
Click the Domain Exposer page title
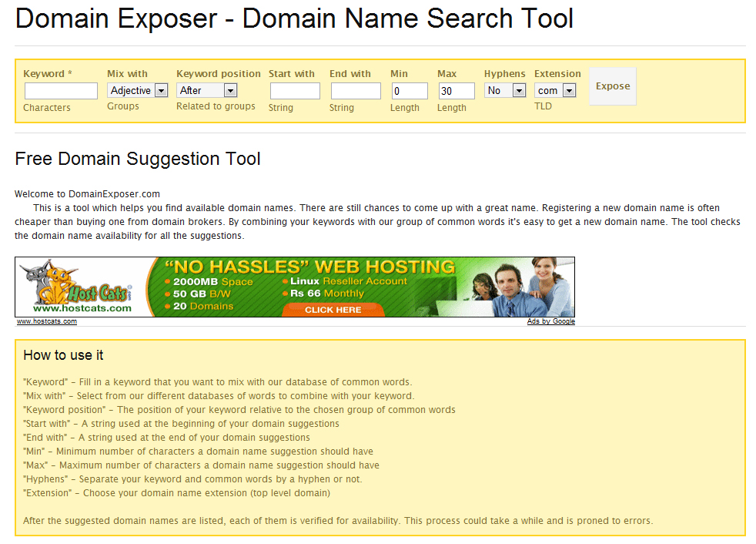coord(294,19)
